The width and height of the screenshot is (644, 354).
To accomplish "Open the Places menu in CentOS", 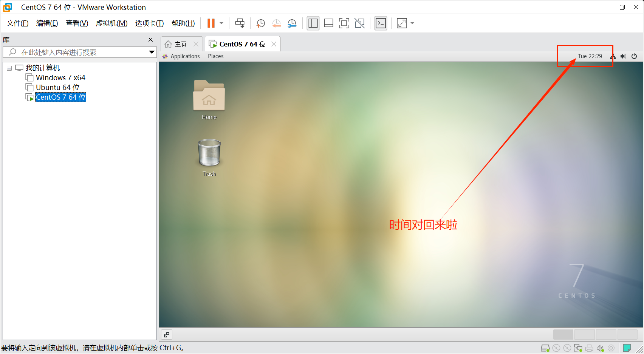I will point(215,56).
